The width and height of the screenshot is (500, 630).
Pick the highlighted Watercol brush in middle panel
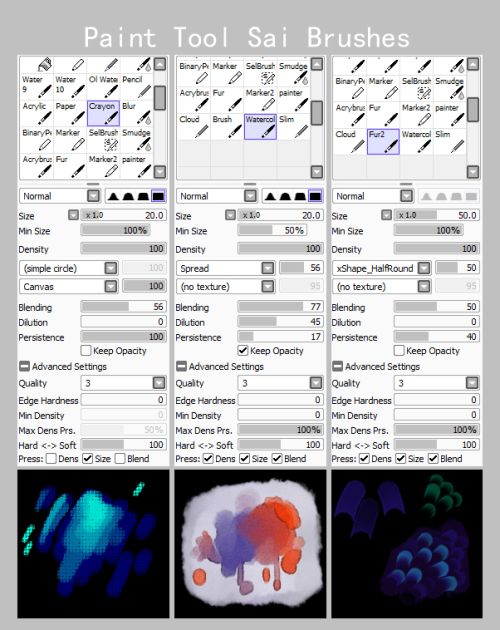click(260, 127)
